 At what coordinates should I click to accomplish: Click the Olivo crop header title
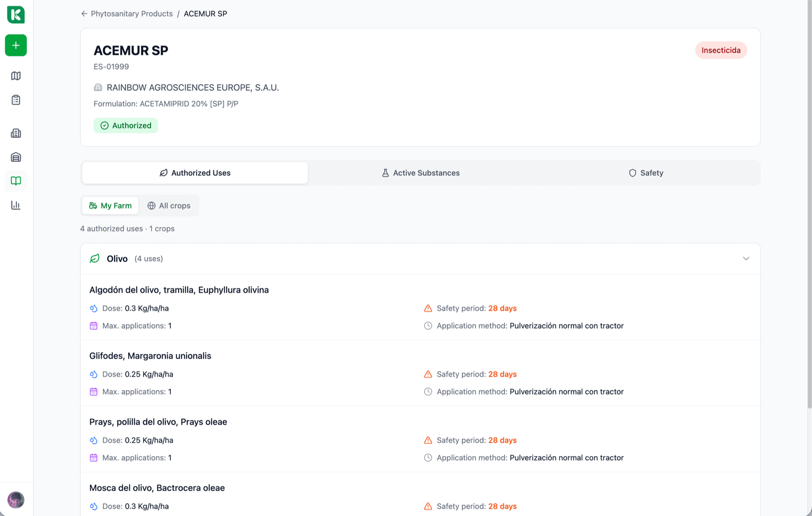(x=117, y=259)
